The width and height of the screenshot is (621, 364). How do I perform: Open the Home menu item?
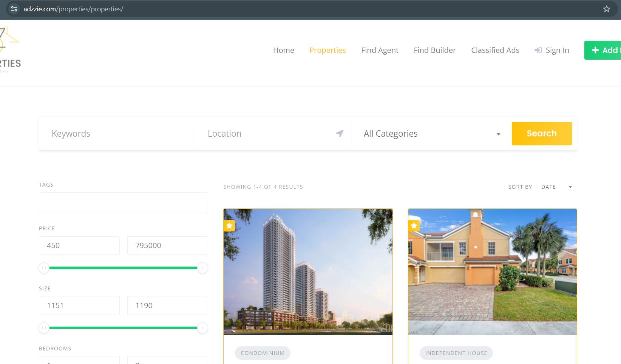pos(284,50)
